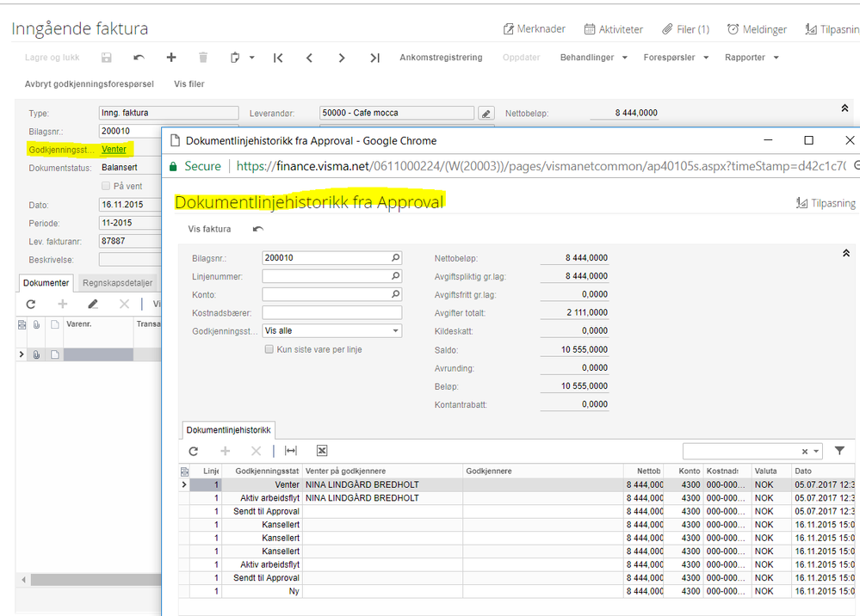This screenshot has height=616, width=860.
Task: Click the Leverandør field with Cafe mocca
Action: [397, 113]
